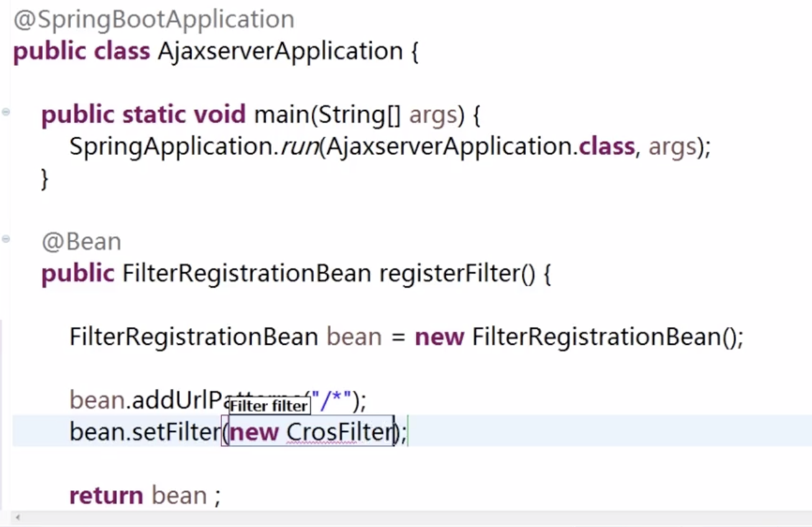Viewport: 812px width, 527px height.
Task: Click the @SpringBootApplication annotation
Action: pyautogui.click(x=154, y=19)
